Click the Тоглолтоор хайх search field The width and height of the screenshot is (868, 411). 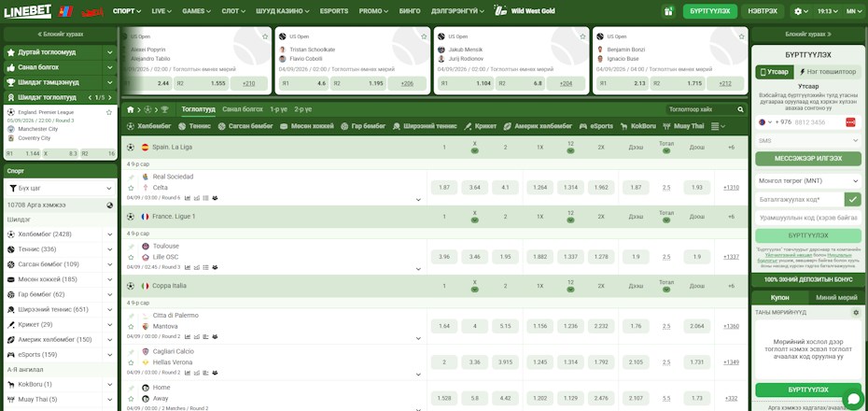pos(699,109)
